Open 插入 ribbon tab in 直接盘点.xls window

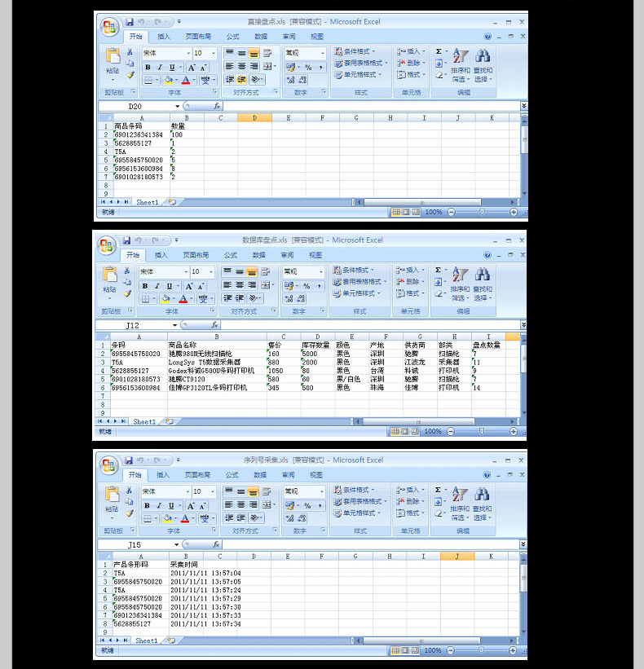164,37
